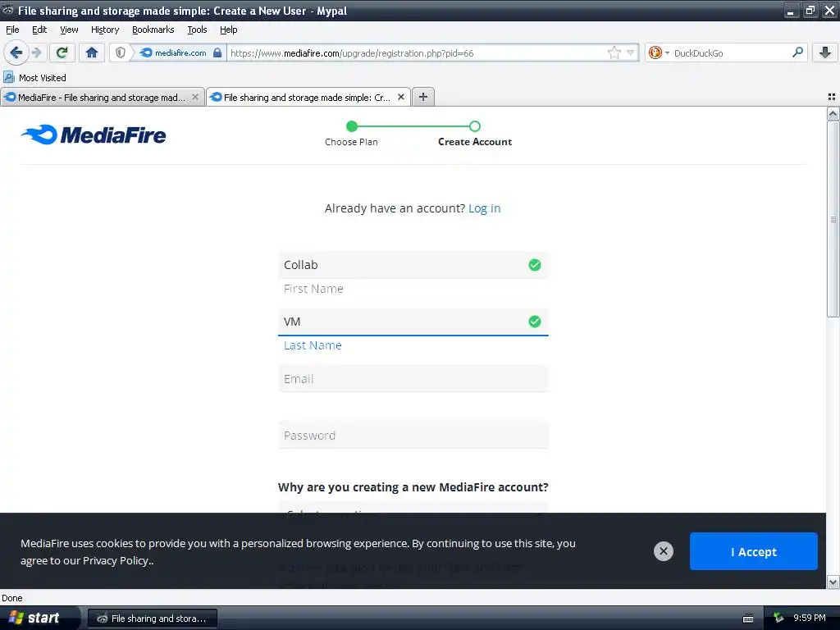The width and height of the screenshot is (840, 630).
Task: Click the Most Visited bookmarks icon
Action: click(8, 77)
